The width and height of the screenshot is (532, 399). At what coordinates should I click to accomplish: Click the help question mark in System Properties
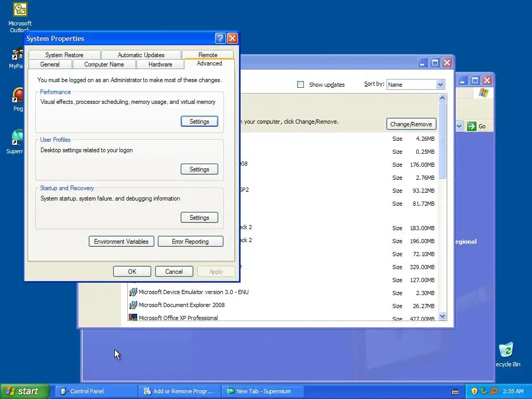[x=220, y=38]
